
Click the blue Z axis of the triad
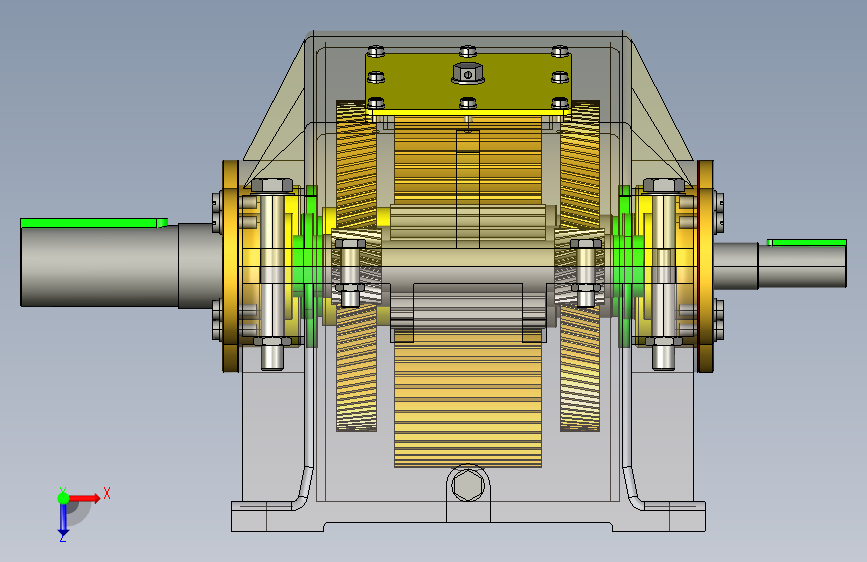63,518
